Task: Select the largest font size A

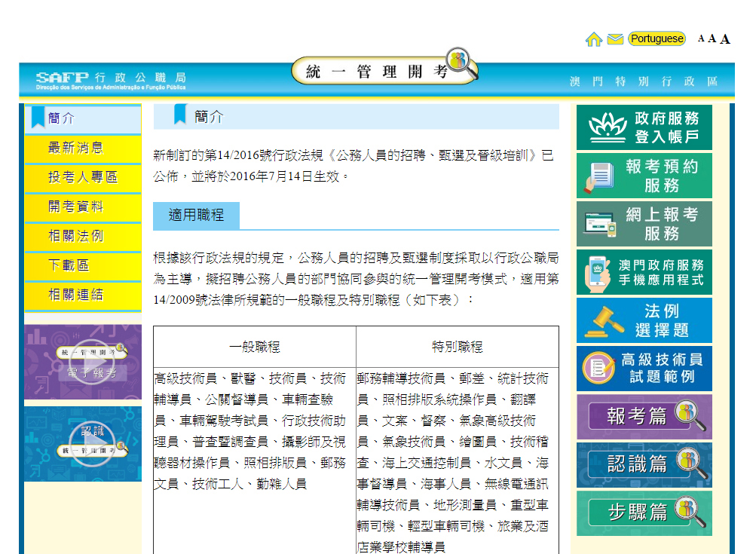Action: pos(724,39)
